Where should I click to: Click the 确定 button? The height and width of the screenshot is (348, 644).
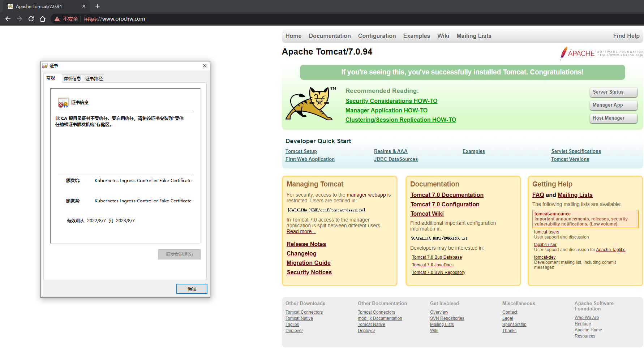click(x=192, y=289)
